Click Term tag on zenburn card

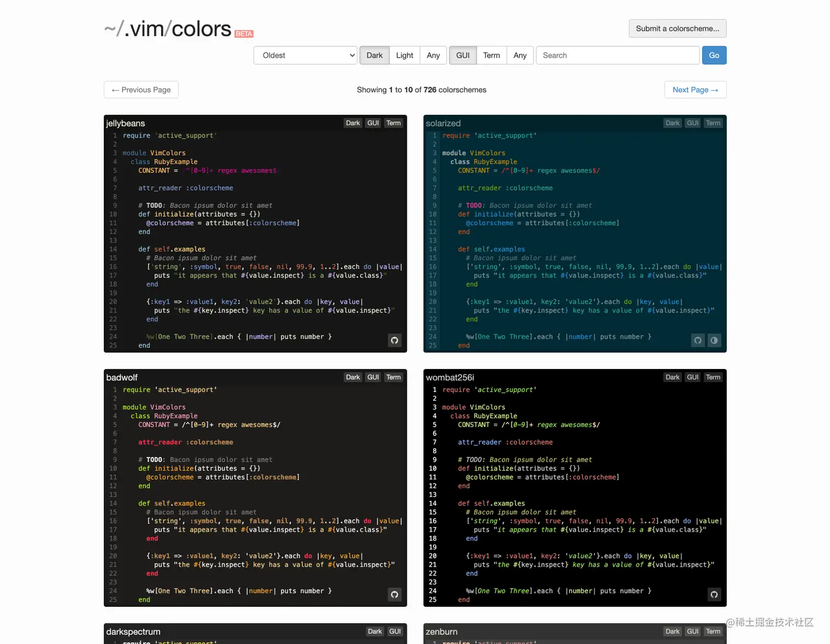point(713,631)
